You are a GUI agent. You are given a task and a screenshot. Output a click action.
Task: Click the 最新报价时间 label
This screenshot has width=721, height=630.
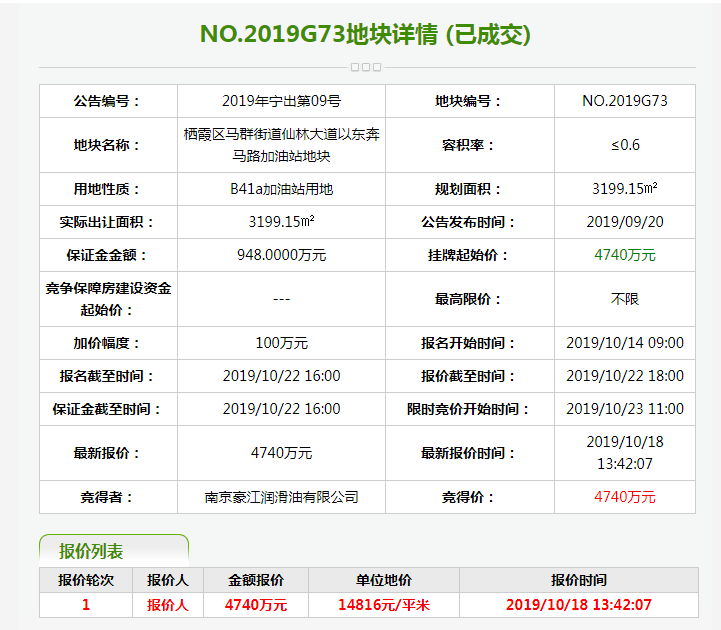[469, 453]
